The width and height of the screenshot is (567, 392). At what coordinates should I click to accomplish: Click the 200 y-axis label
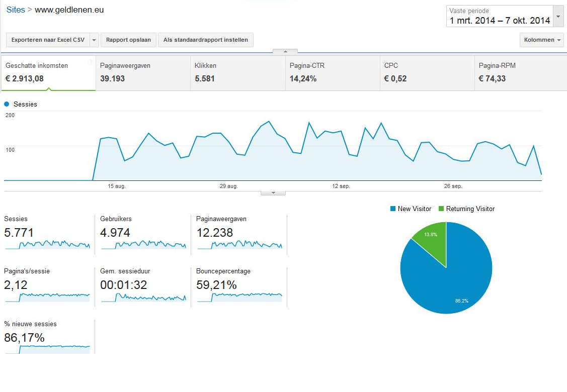pyautogui.click(x=10, y=115)
